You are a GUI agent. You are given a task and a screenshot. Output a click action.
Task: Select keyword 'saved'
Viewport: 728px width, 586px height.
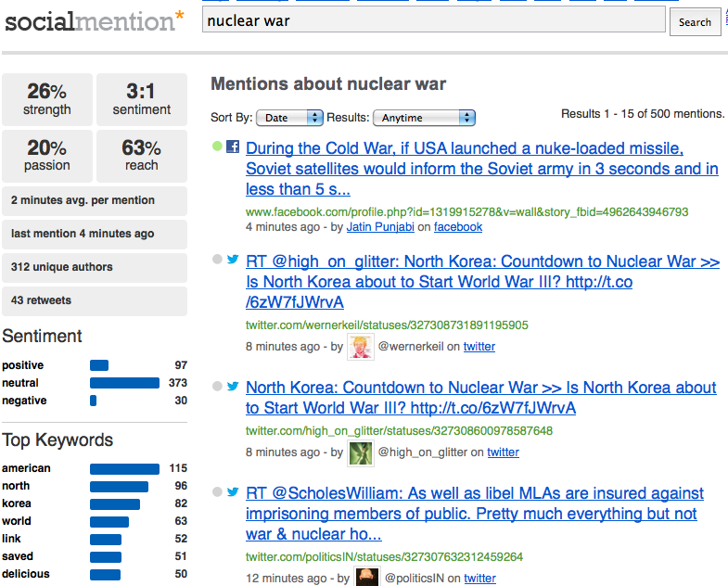point(18,556)
